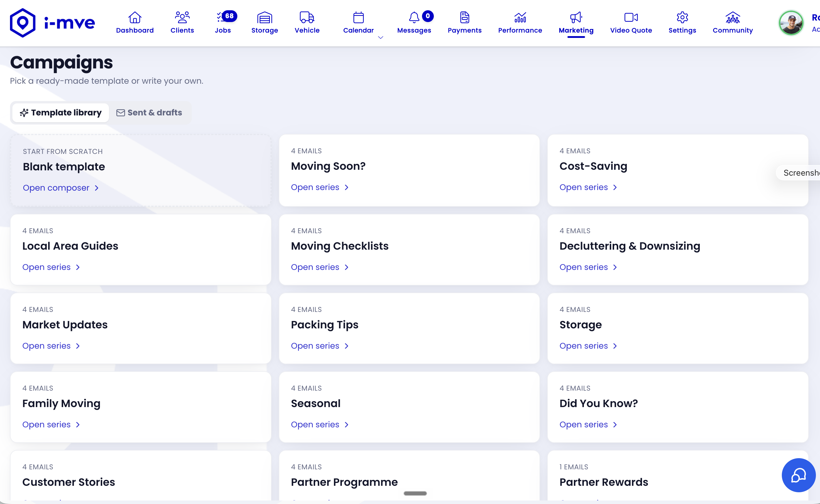
Task: Click the Clients menu label
Action: [182, 30]
